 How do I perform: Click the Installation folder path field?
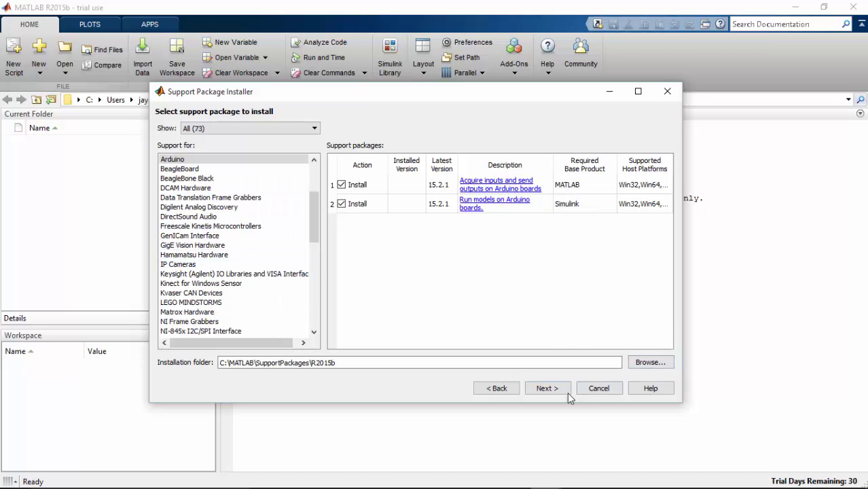point(420,363)
